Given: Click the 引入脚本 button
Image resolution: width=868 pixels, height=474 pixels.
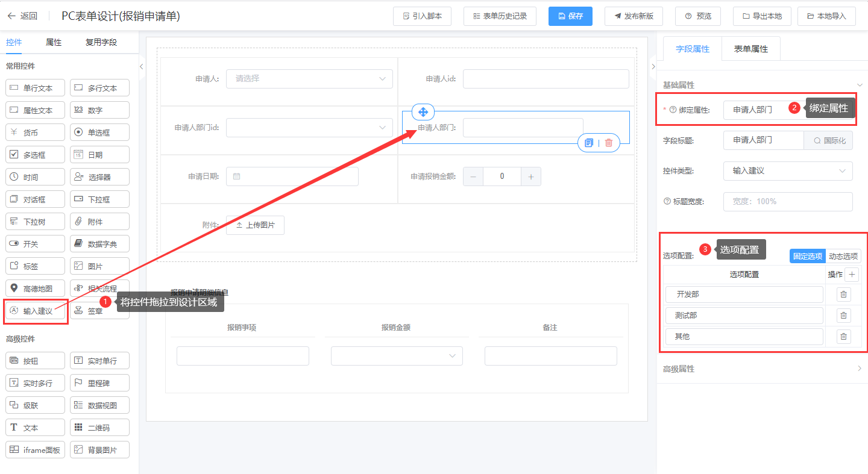Looking at the screenshot, I should point(422,16).
